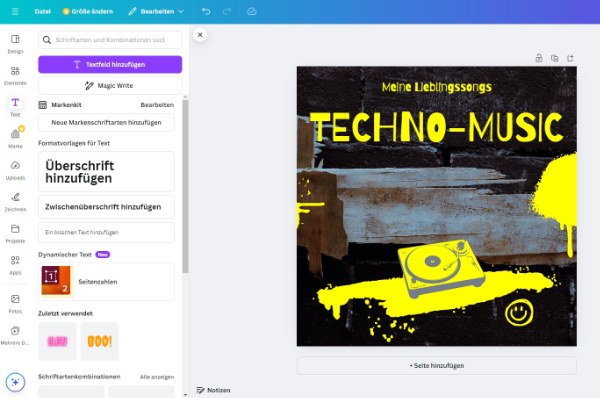Check cloud save status icon
This screenshot has height=398, width=600.
(252, 11)
